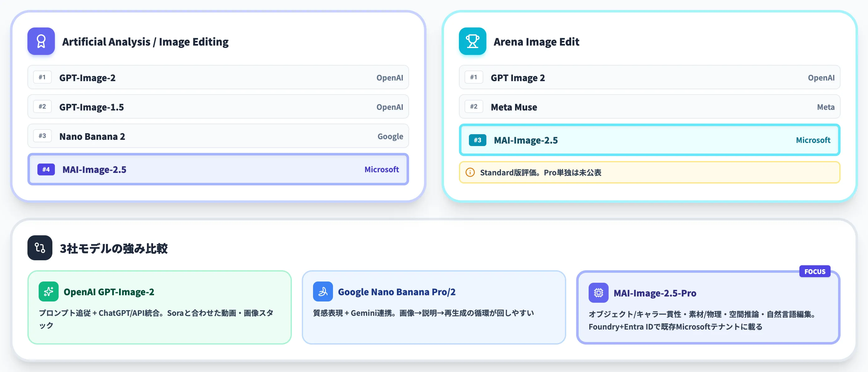Screen dimensions: 868x372
Task: Click the #3 badge next to Nano Banana 2
Action: click(x=42, y=136)
